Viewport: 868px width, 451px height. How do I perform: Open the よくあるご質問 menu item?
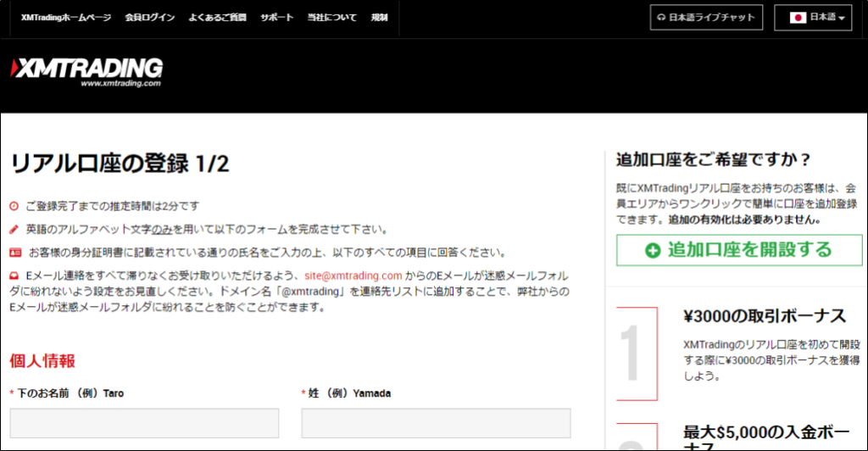(x=217, y=18)
